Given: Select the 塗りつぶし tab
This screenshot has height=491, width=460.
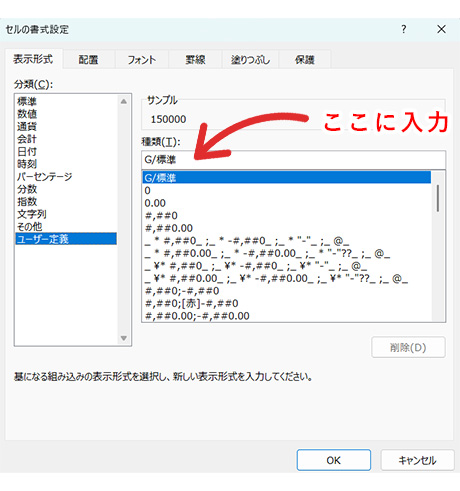Looking at the screenshot, I should tap(250, 60).
